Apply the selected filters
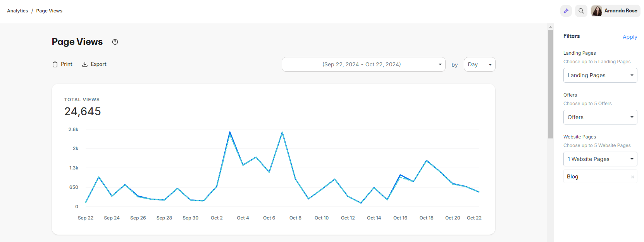Image resolution: width=644 pixels, height=242 pixels. point(630,37)
